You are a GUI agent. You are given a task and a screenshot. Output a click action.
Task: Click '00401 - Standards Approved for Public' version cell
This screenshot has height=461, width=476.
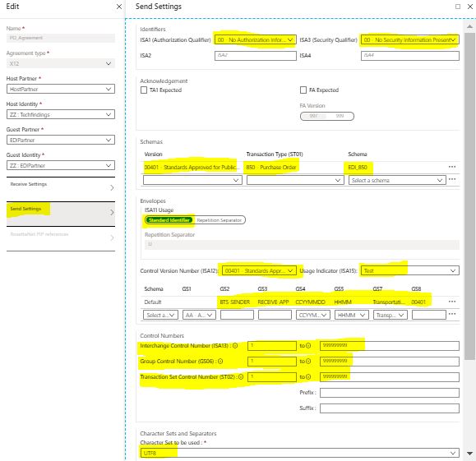[x=191, y=167]
